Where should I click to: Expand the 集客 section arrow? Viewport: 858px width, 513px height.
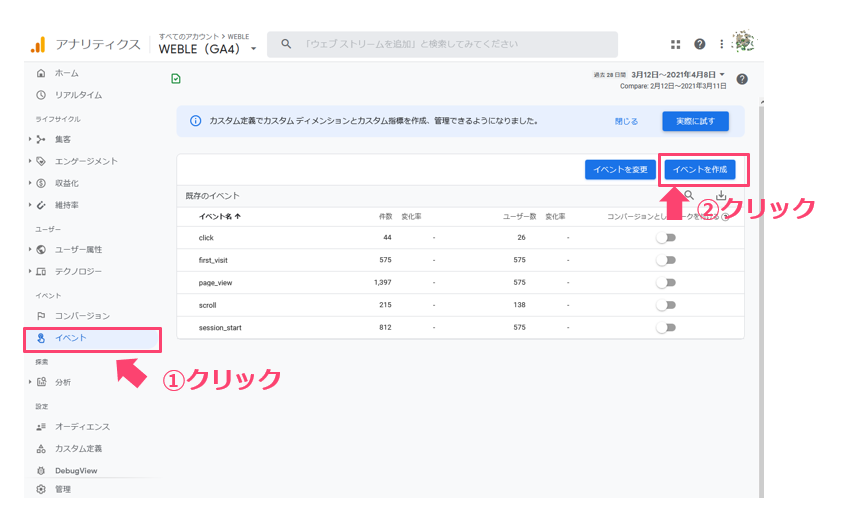(30, 139)
